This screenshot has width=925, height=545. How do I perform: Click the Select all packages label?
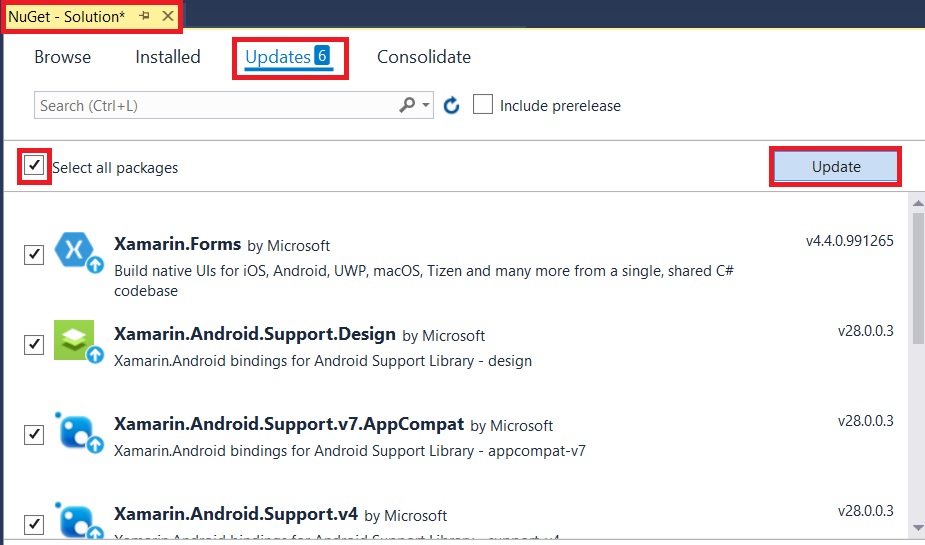pyautogui.click(x=115, y=168)
